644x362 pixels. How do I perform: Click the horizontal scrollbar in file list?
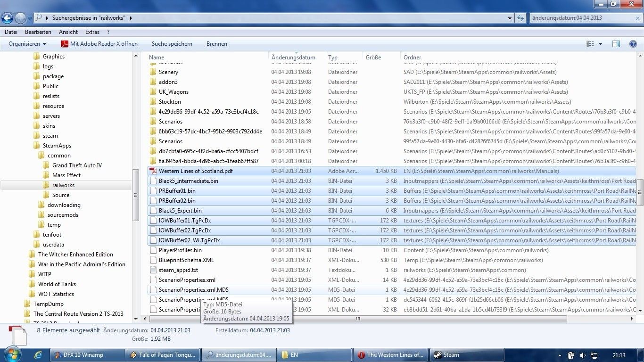pyautogui.click(x=358, y=319)
